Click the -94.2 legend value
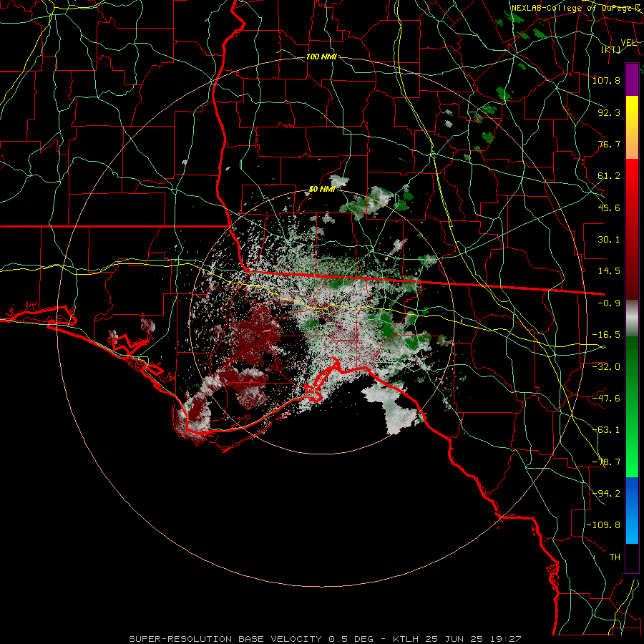 pyautogui.click(x=606, y=493)
